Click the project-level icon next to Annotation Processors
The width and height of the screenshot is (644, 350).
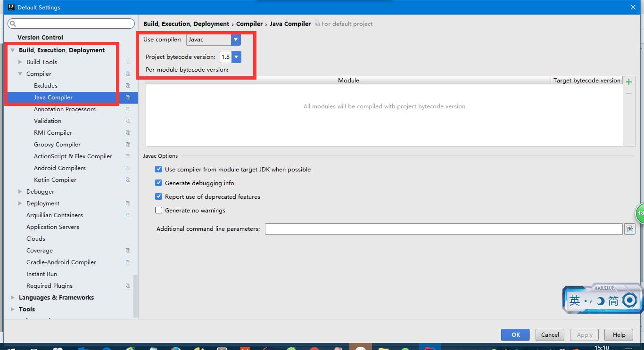tap(128, 109)
